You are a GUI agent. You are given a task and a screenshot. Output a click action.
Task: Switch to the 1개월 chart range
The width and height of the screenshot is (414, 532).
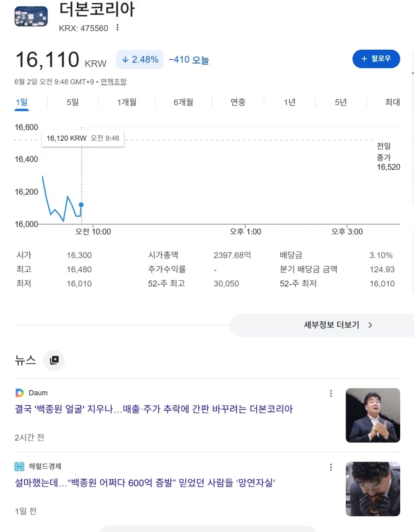(126, 102)
